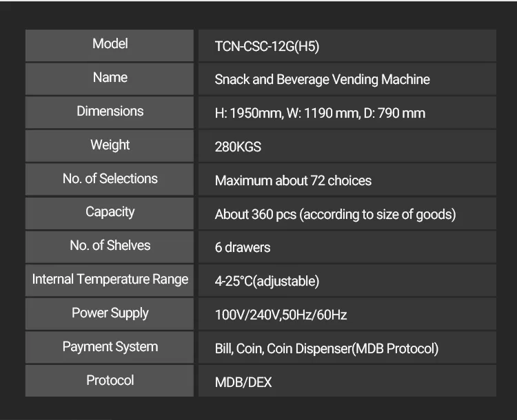The image size is (517, 420).
Task: Click the Name label cell
Action: 110,78
